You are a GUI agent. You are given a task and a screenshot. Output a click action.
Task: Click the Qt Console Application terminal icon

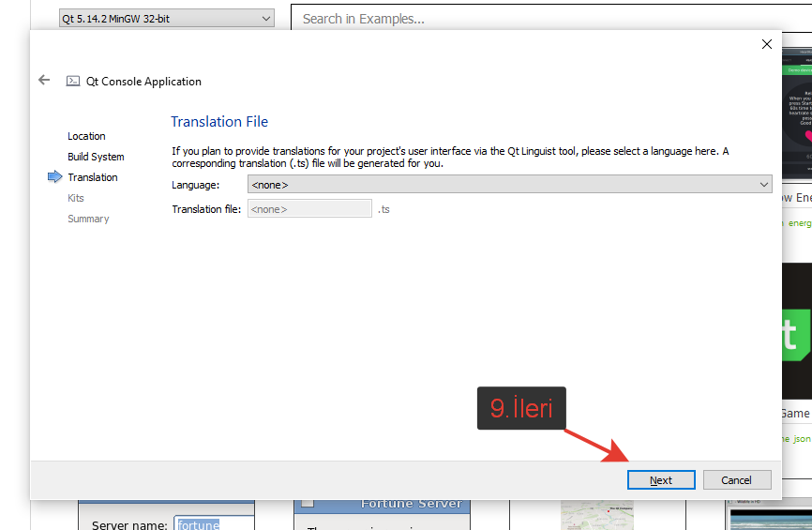(x=73, y=82)
